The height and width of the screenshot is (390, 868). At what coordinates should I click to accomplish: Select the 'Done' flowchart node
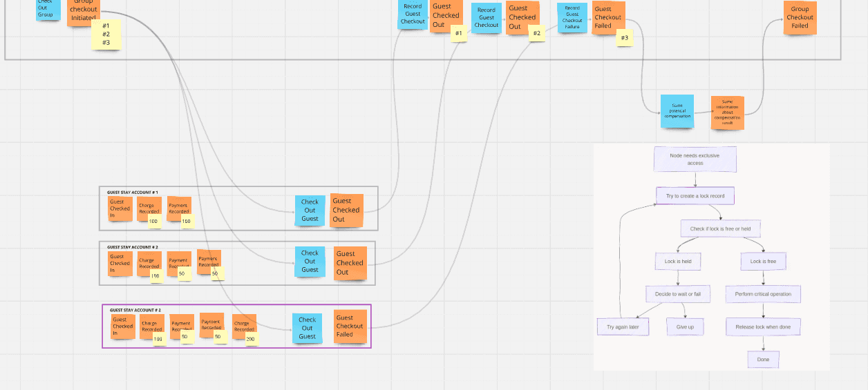click(763, 360)
